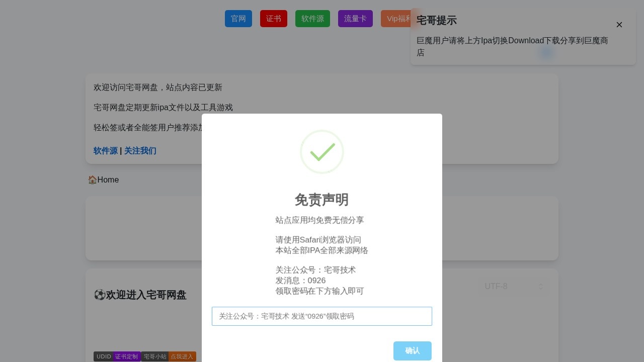Click the blue 官网 navigation button
Screen dimensions: 644x362
[x=238, y=19]
